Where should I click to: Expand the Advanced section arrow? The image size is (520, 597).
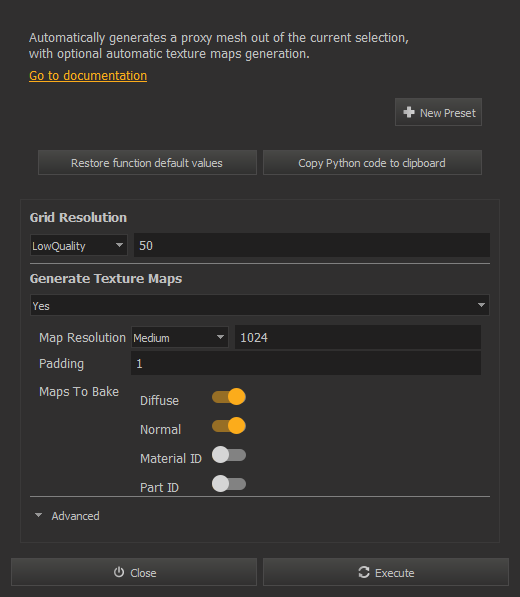(38, 515)
